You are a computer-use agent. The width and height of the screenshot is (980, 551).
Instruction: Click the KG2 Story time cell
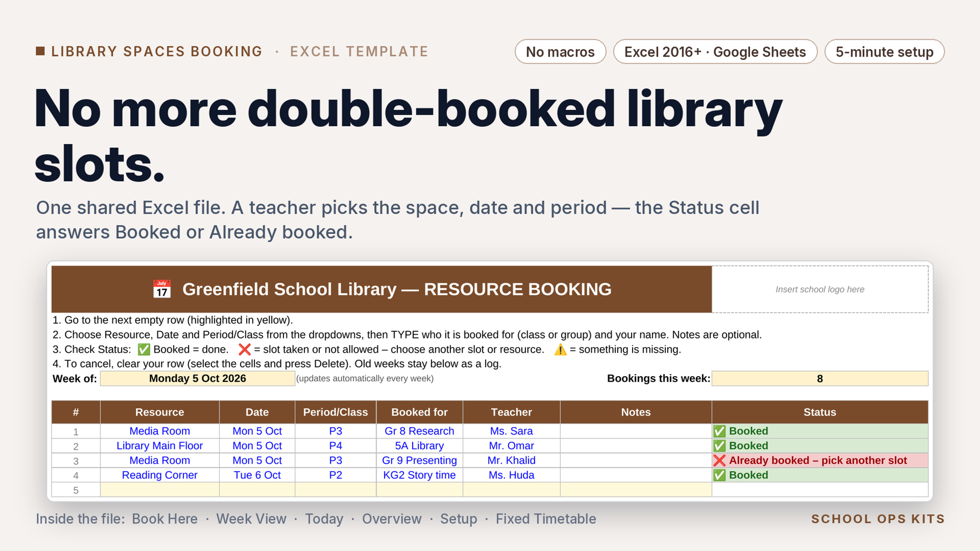[x=420, y=475]
